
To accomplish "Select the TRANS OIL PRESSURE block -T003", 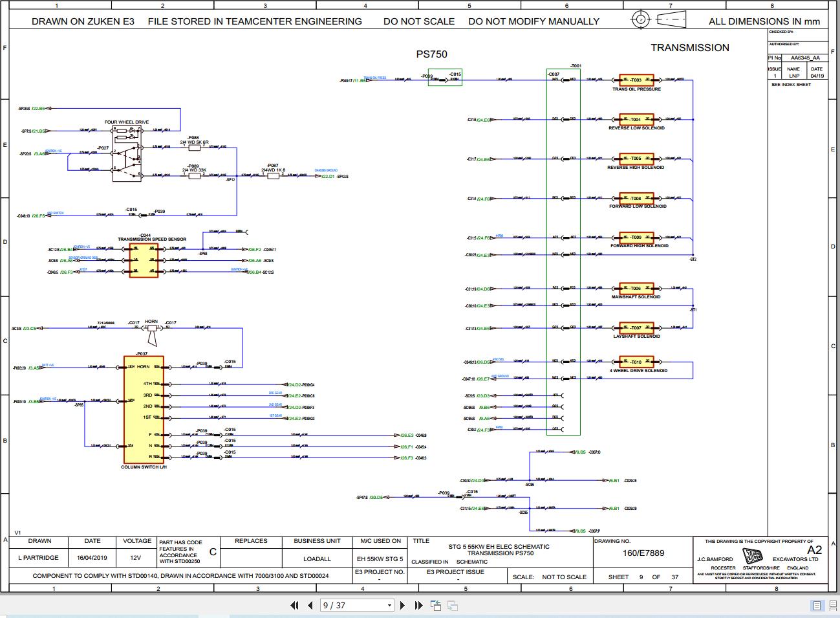I will (x=636, y=80).
